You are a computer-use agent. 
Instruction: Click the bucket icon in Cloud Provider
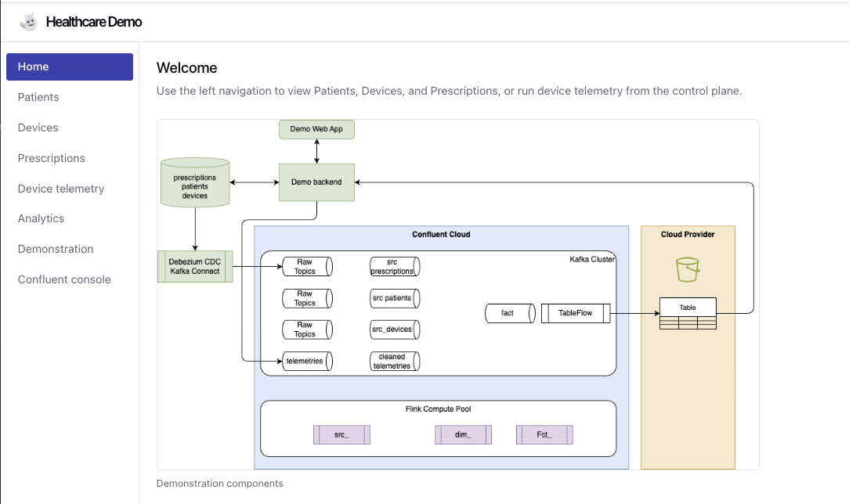coord(687,270)
